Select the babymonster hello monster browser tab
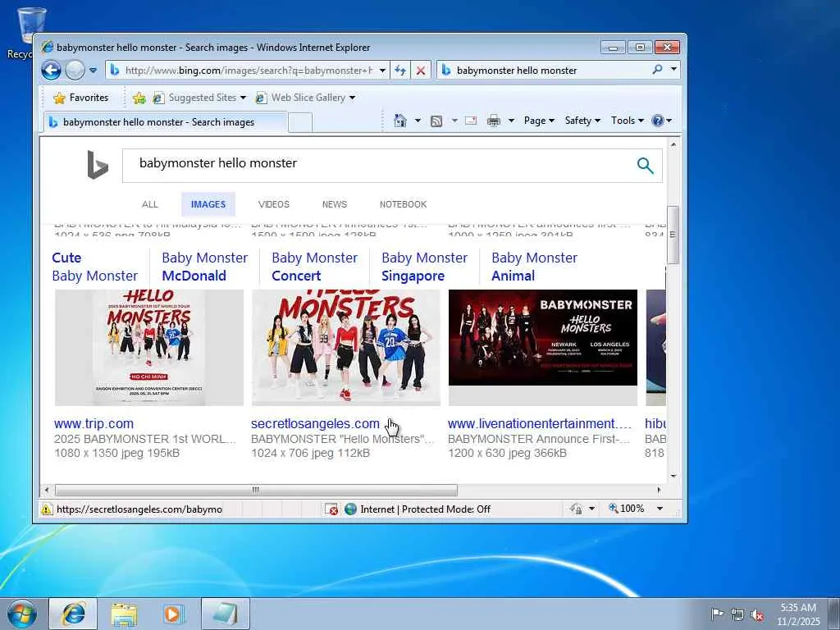Image resolution: width=840 pixels, height=630 pixels. tap(165, 122)
